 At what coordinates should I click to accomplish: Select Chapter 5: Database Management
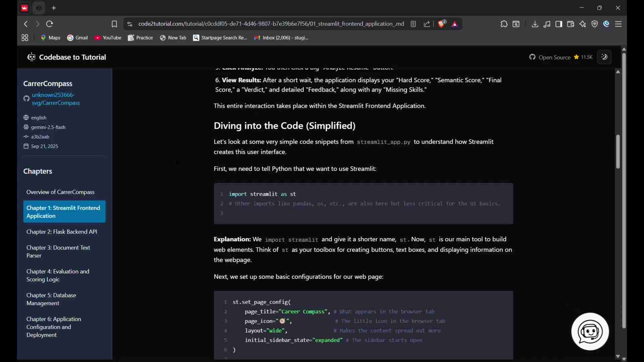pyautogui.click(x=51, y=300)
